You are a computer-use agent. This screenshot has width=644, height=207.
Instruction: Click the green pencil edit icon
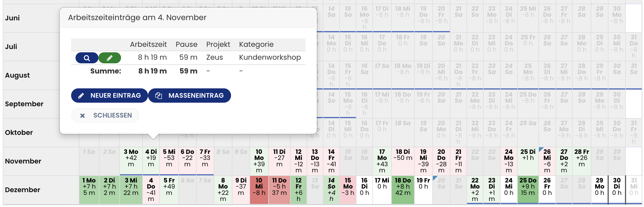[110, 58]
